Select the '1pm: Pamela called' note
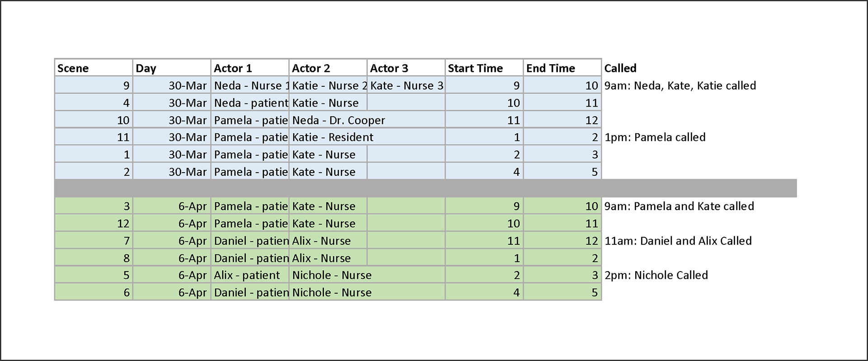The image size is (868, 361). [x=655, y=137]
